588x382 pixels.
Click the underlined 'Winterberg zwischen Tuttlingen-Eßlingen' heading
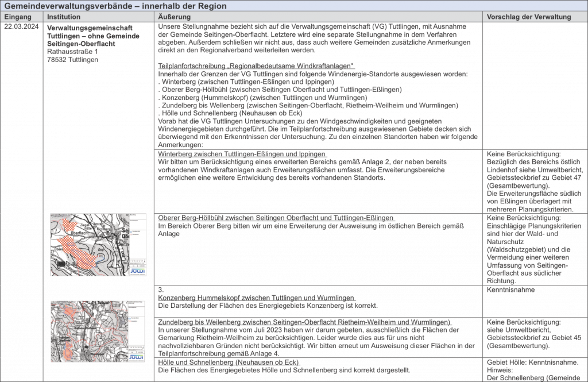click(242, 154)
